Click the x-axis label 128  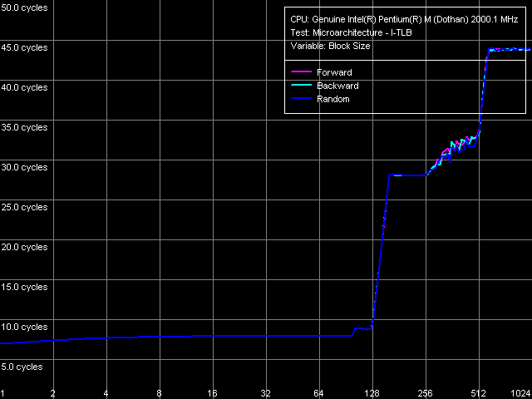point(372,393)
